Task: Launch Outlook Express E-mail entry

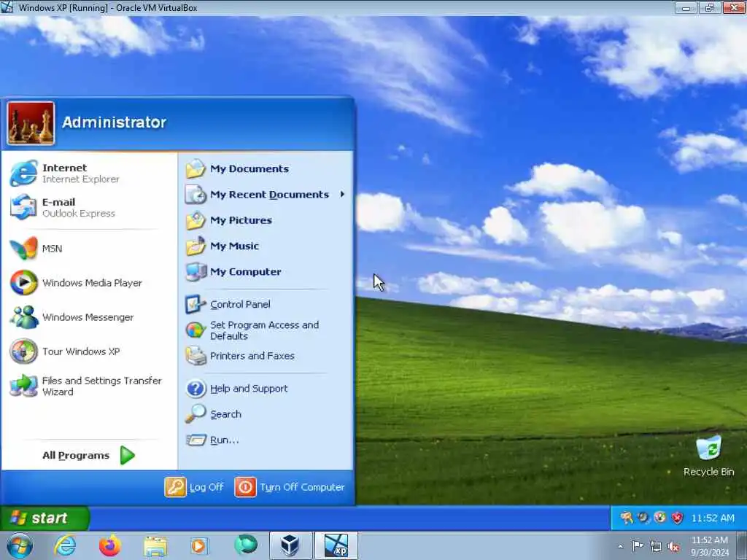Action: [89, 208]
